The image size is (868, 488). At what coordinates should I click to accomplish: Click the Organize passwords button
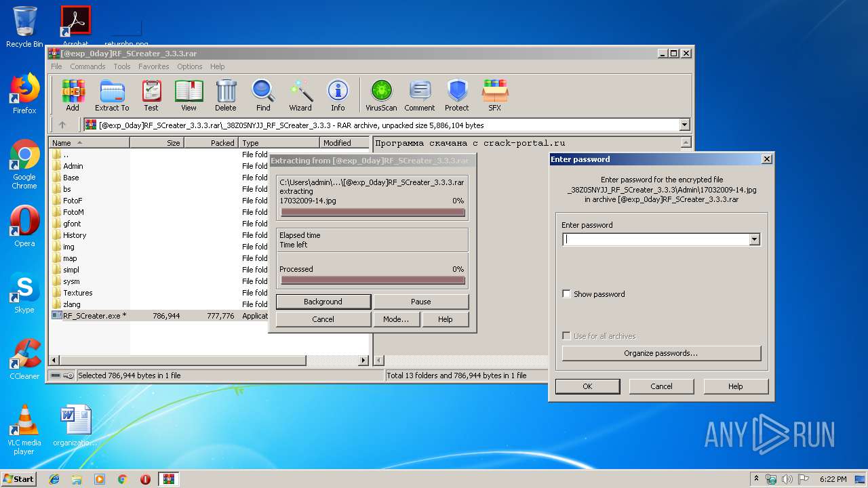[x=661, y=353]
